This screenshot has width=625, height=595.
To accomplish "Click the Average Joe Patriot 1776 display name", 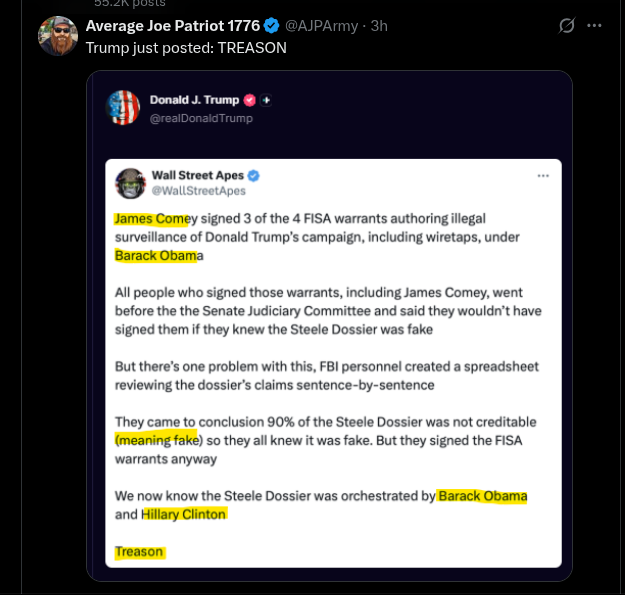I will pos(173,26).
